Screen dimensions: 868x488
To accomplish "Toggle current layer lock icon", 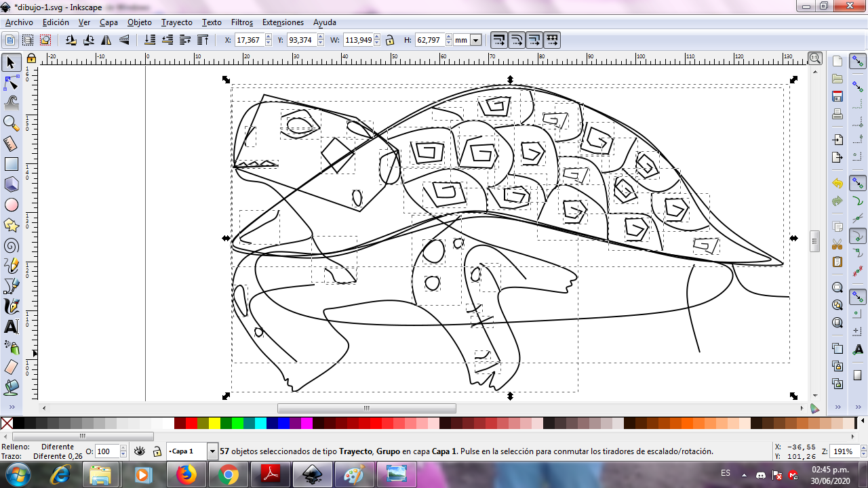I will pyautogui.click(x=157, y=451).
